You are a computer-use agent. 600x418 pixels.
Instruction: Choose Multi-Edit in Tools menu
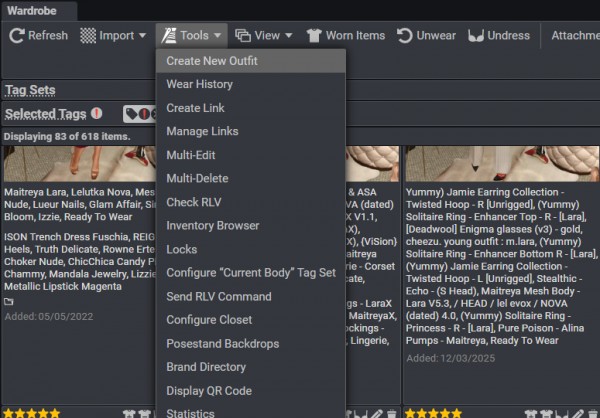tap(190, 155)
